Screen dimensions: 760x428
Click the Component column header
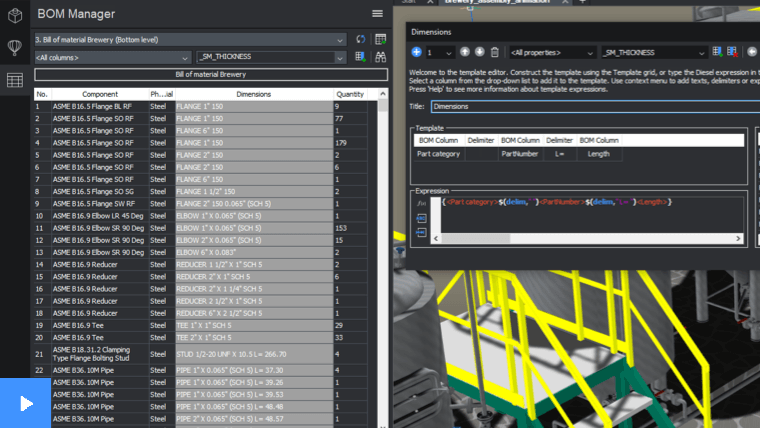pyautogui.click(x=100, y=94)
